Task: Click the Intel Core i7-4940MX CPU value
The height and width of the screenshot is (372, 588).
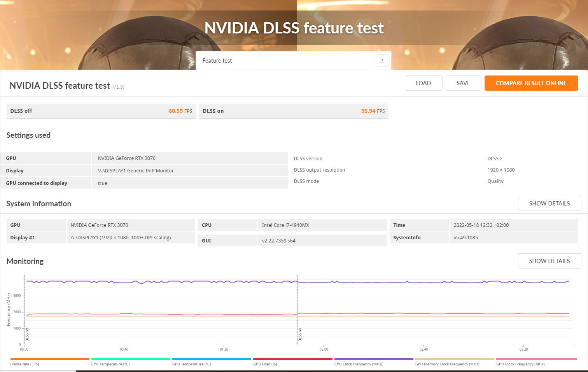Action: [285, 225]
